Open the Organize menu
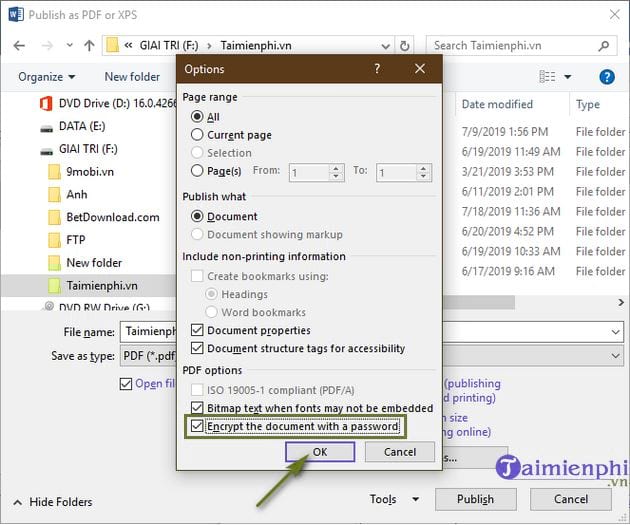The image size is (630, 525). 47,76
